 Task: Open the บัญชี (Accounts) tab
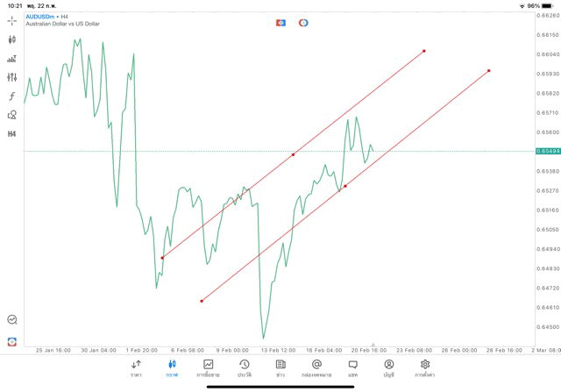tap(388, 368)
